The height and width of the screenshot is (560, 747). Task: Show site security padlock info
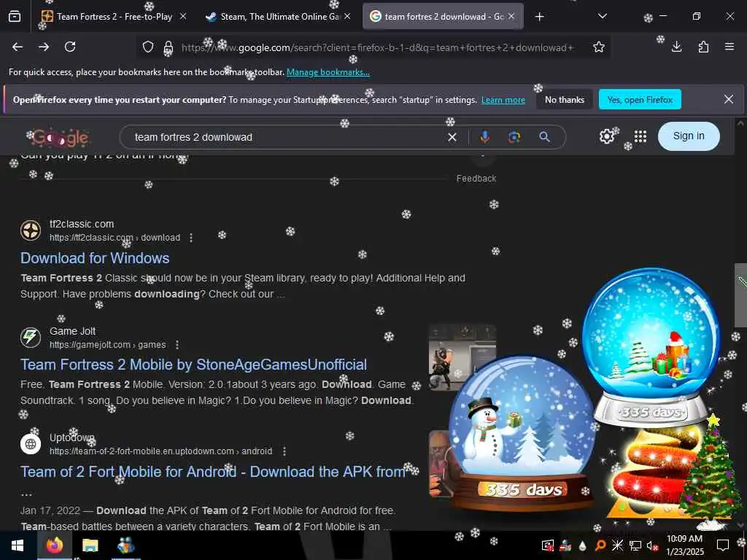pyautogui.click(x=169, y=47)
